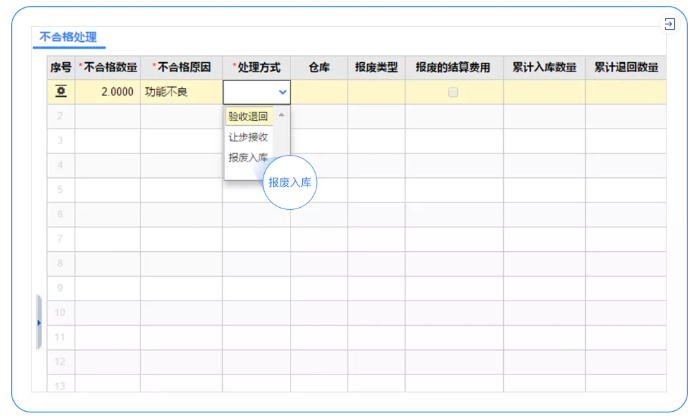Switch to the 不合格处理 tab
This screenshot has width=696, height=420.
(68, 38)
